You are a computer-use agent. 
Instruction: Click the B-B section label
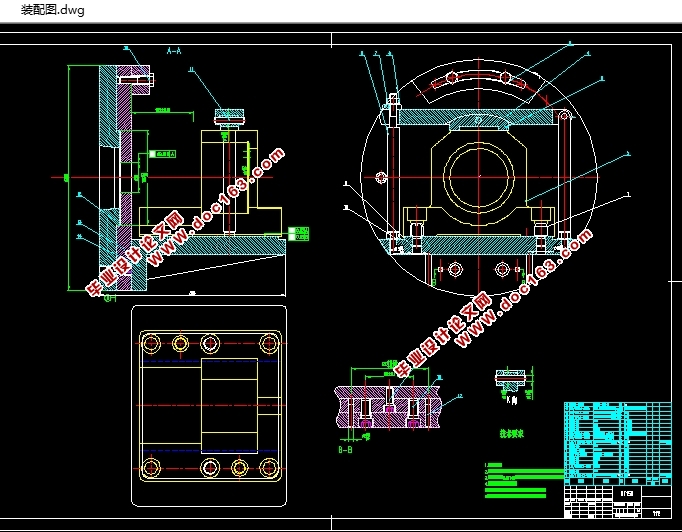[x=345, y=449]
